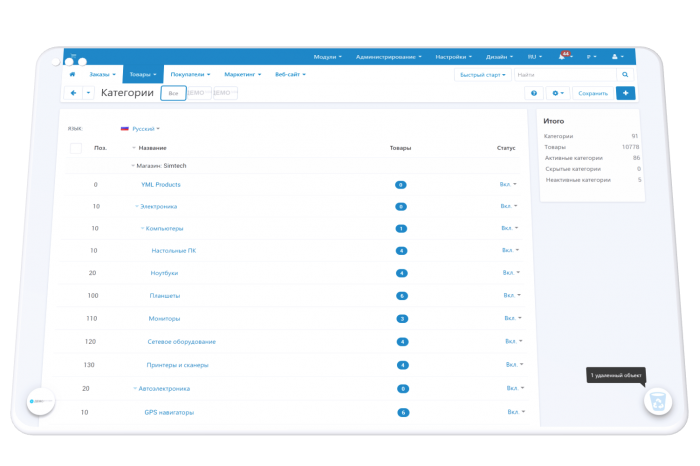Open the currency ₽ selector in top bar
This screenshot has height=466, width=700.
tap(591, 57)
